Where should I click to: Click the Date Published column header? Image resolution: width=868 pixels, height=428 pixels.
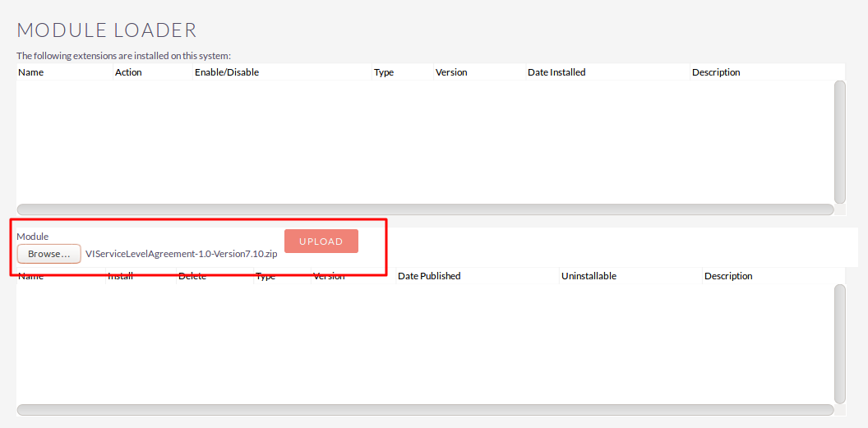tap(429, 275)
